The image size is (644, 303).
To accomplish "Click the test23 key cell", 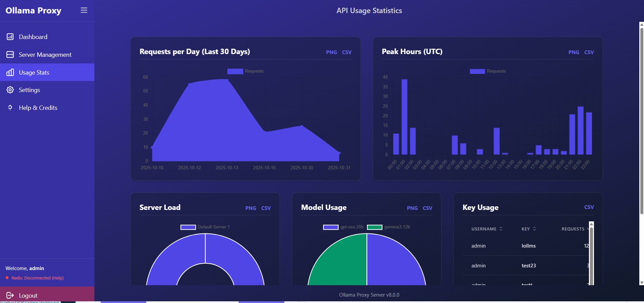I will [528, 266].
